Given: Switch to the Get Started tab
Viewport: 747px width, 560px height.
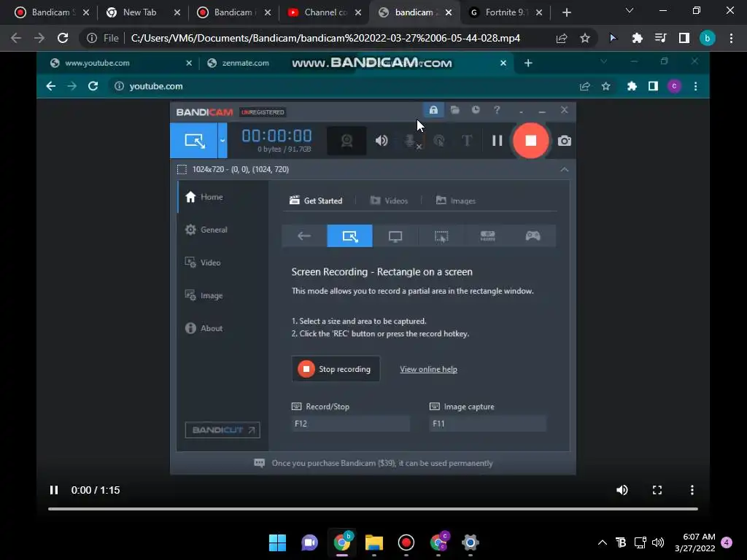Looking at the screenshot, I should click(x=316, y=201).
